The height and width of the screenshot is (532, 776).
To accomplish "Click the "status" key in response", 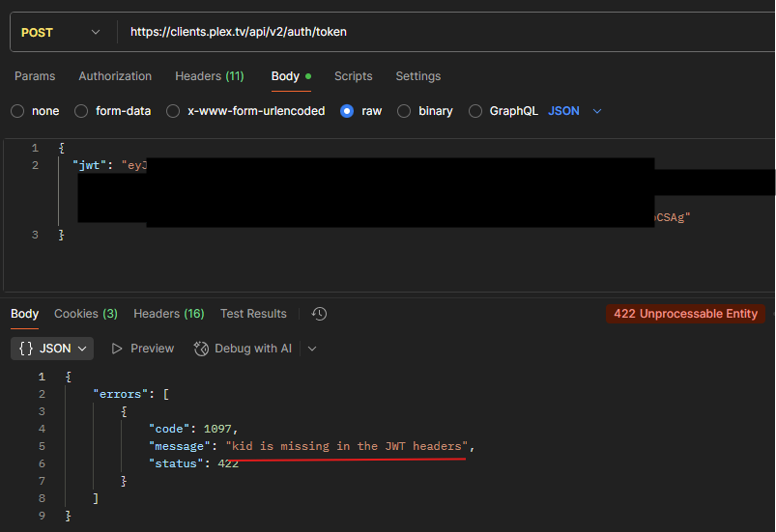I will pos(176,463).
